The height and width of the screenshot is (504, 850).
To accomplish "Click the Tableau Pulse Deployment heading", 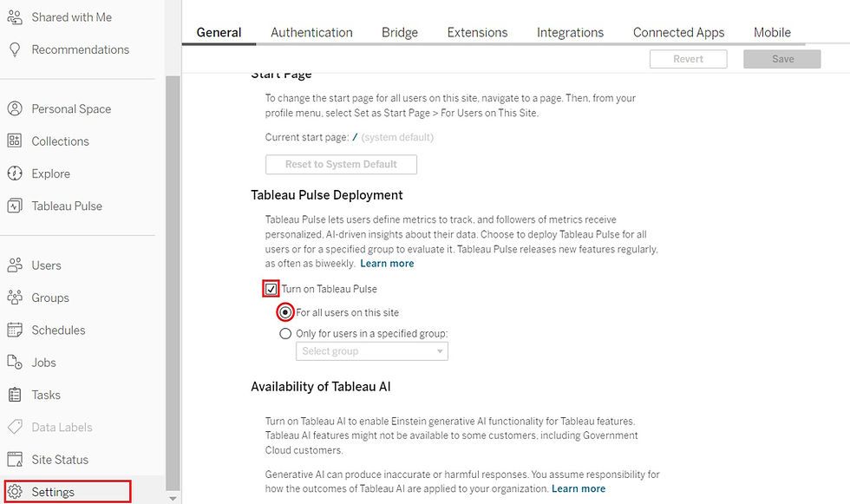I will (x=327, y=195).
